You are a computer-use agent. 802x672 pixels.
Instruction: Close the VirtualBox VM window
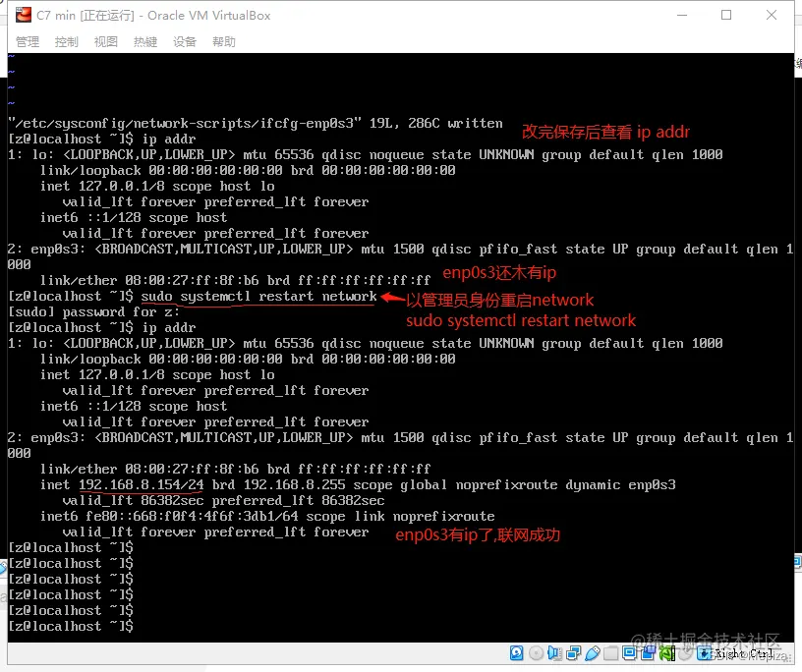(772, 16)
